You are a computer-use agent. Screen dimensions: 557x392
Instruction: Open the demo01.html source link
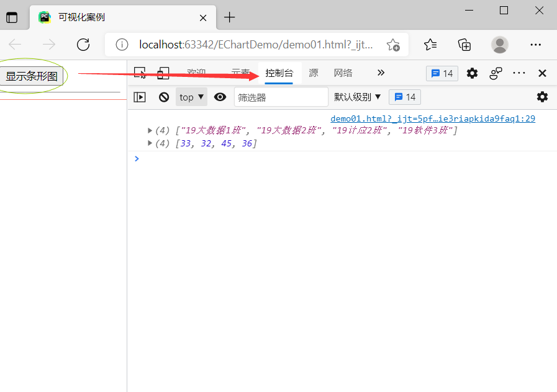click(x=433, y=118)
